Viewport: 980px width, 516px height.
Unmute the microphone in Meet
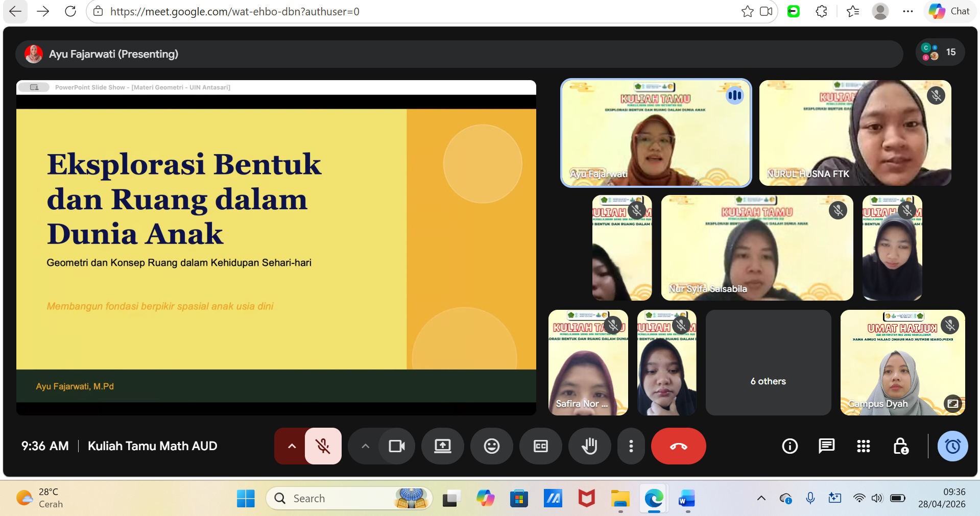[x=323, y=446]
